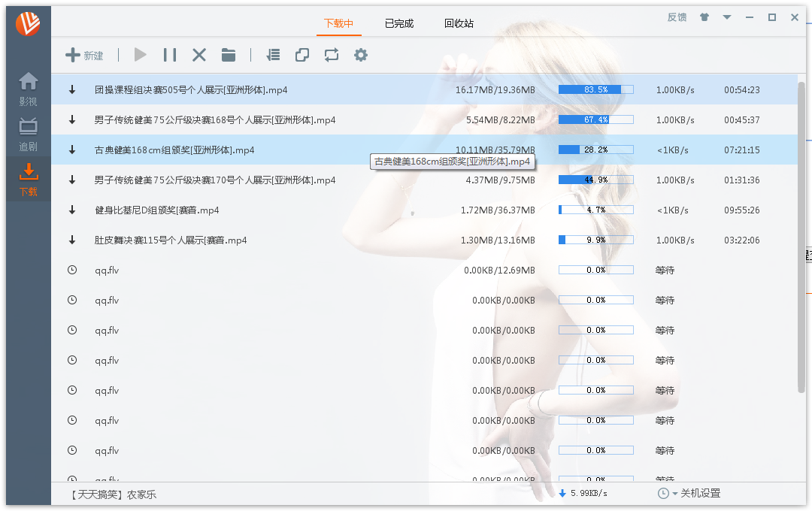Switch to the 回收站 tab
The image size is (812, 511).
point(459,23)
